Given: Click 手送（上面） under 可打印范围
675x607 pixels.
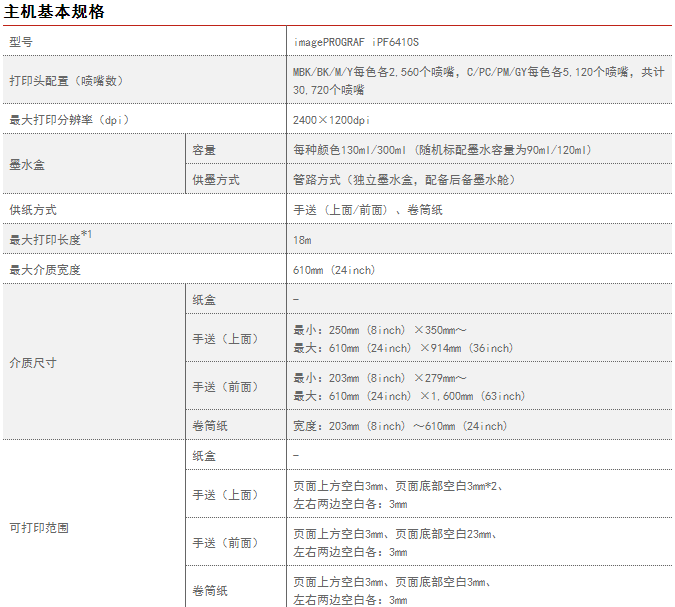Looking at the screenshot, I should tap(226, 495).
